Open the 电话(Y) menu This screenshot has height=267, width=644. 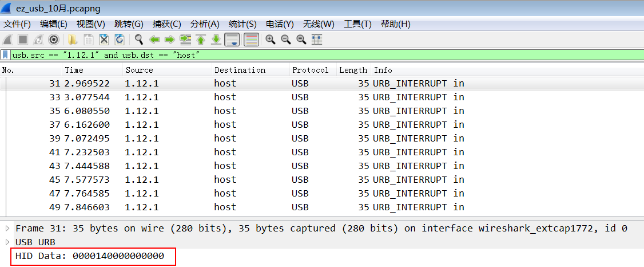tap(280, 24)
